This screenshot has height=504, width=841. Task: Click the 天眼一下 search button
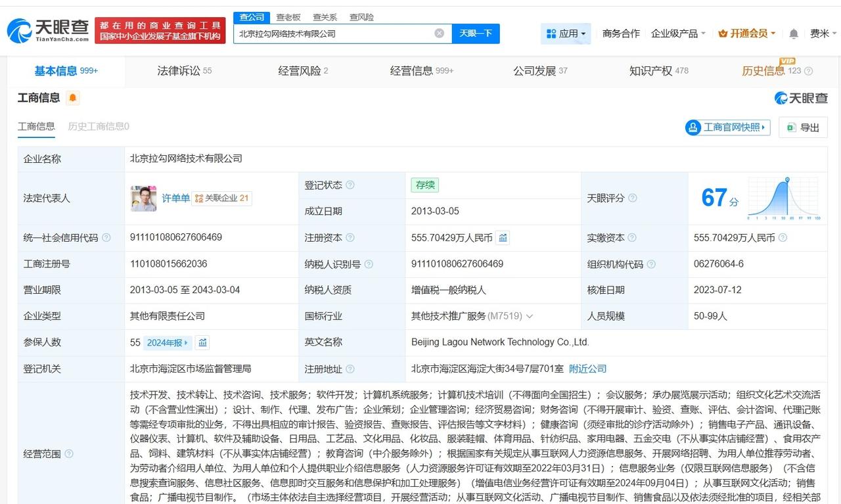(476, 34)
